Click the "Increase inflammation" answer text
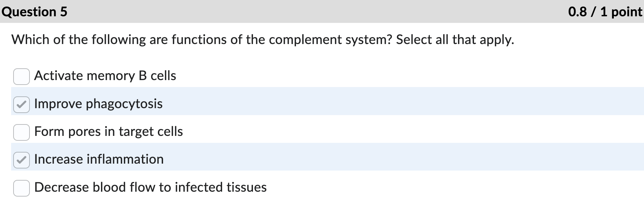The image size is (644, 208). click(x=99, y=160)
